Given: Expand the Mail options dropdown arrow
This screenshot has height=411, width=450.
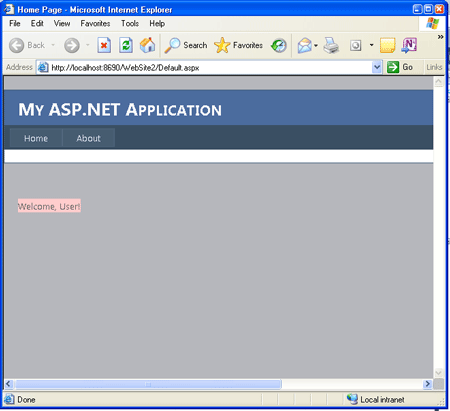Looking at the screenshot, I should (316, 45).
